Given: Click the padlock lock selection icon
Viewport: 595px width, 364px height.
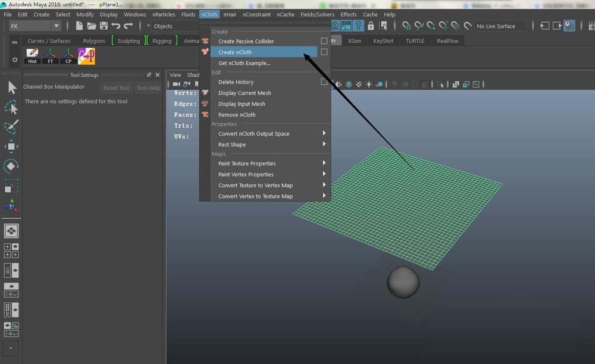Looking at the screenshot, I should [x=371, y=26].
